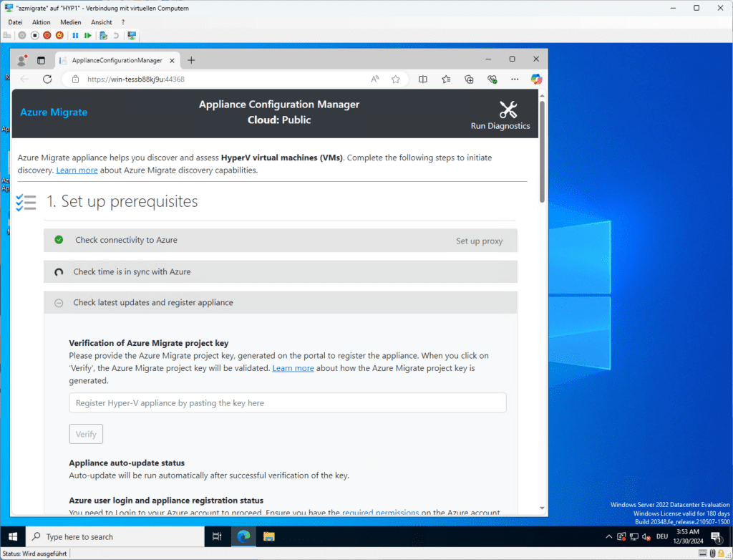Open the Copilot sidebar icon
Image resolution: width=733 pixels, height=560 pixels.
click(x=536, y=79)
